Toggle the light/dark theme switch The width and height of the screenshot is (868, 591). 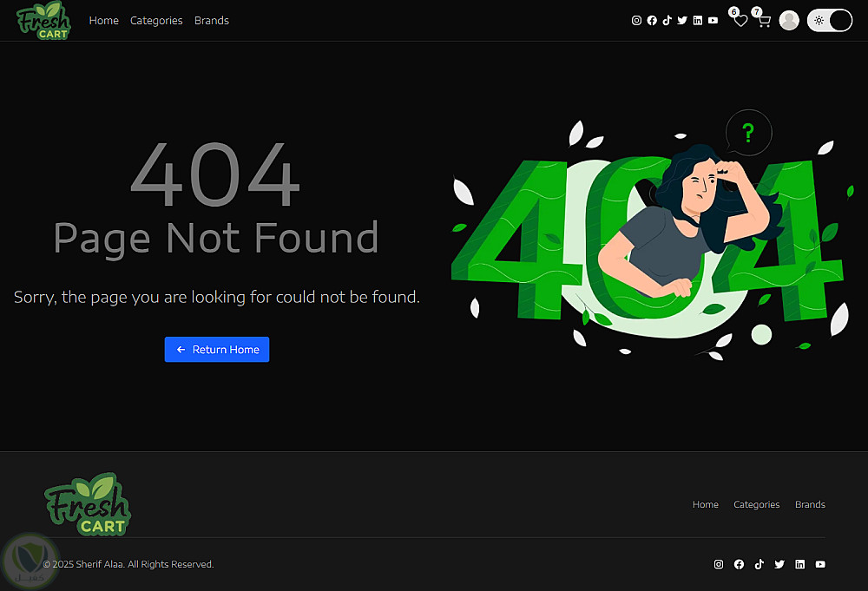(x=830, y=21)
